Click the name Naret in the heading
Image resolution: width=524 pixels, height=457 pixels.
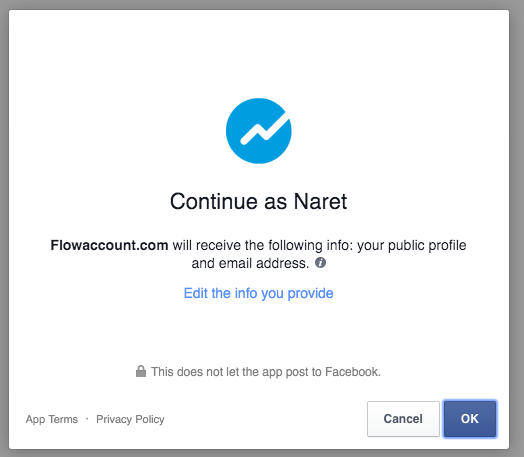pyautogui.click(x=320, y=201)
